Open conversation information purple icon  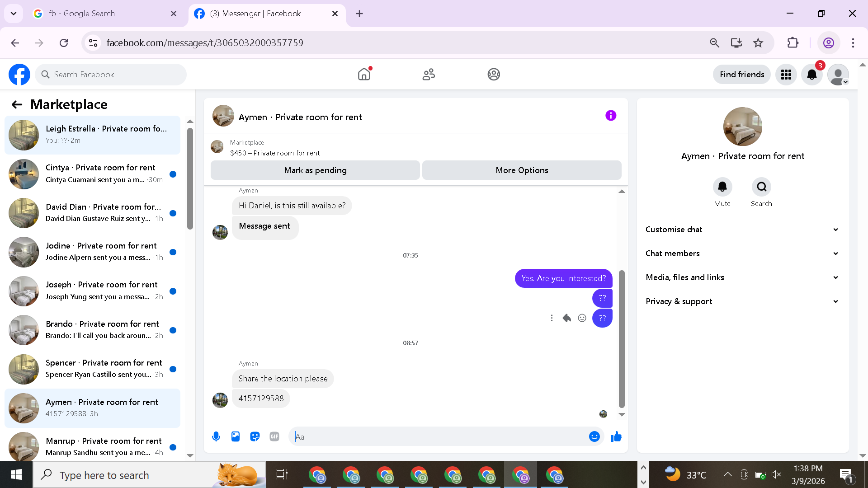click(611, 116)
